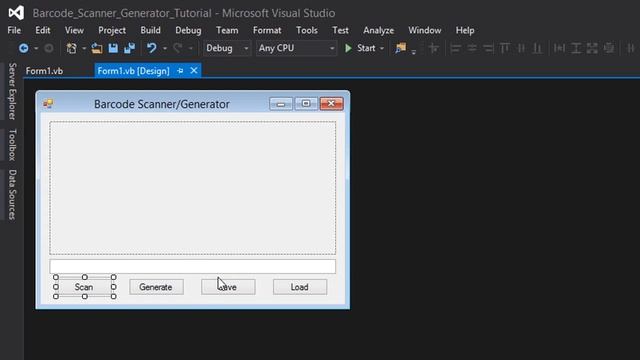Screen dimensions: 640x360
Task: Open the toolbar overflow options arrow
Action: (413, 51)
